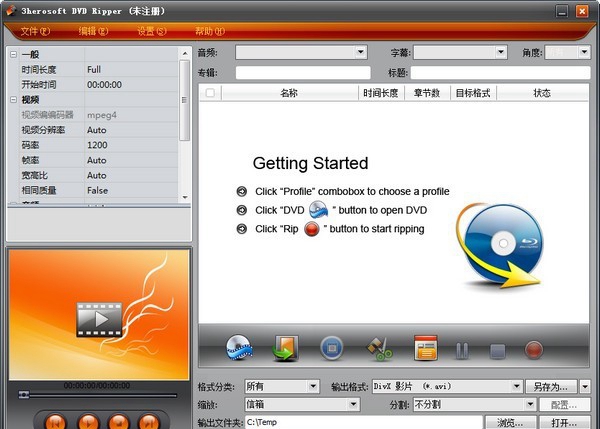Click the orange next-frame playback button

pos(149,422)
